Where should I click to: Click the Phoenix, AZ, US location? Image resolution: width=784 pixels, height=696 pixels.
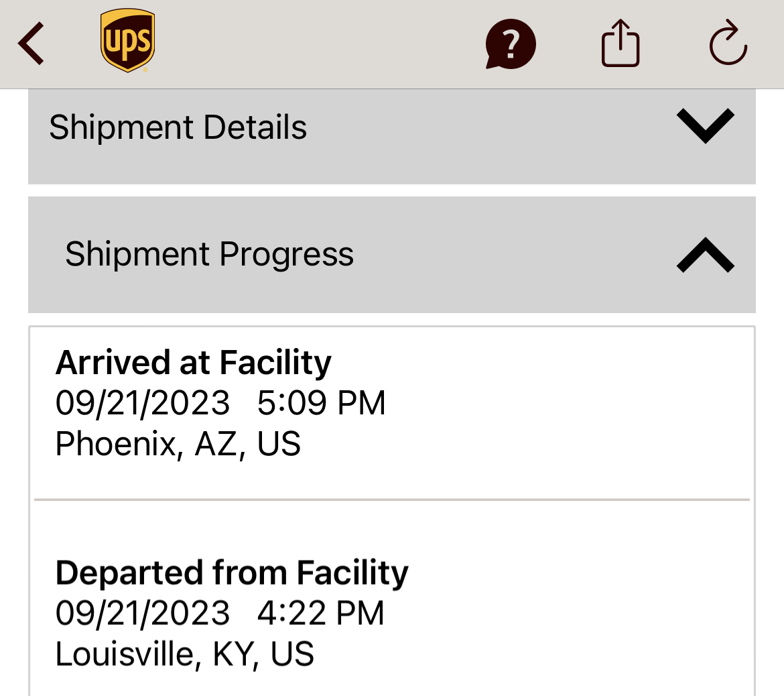click(178, 444)
